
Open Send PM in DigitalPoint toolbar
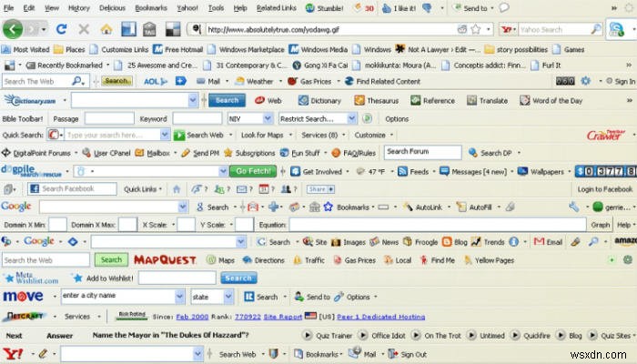pyautogui.click(x=200, y=153)
